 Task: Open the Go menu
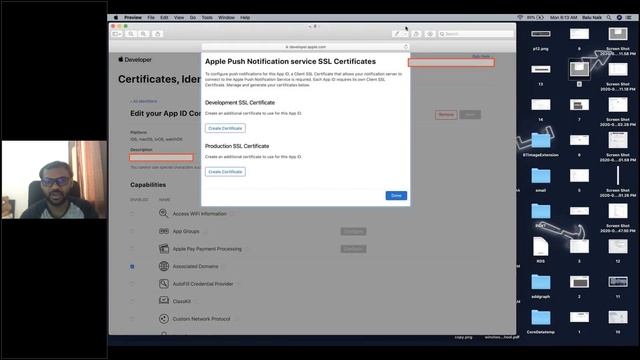point(193,18)
